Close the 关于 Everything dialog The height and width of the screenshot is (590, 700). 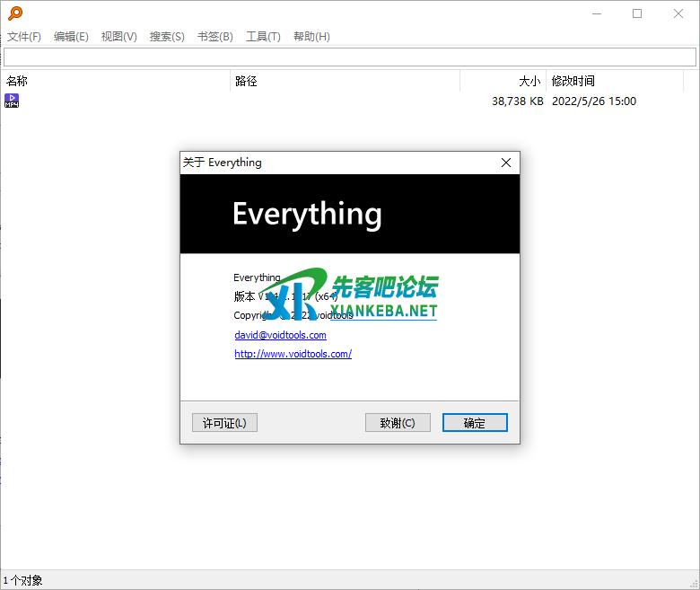(x=506, y=163)
